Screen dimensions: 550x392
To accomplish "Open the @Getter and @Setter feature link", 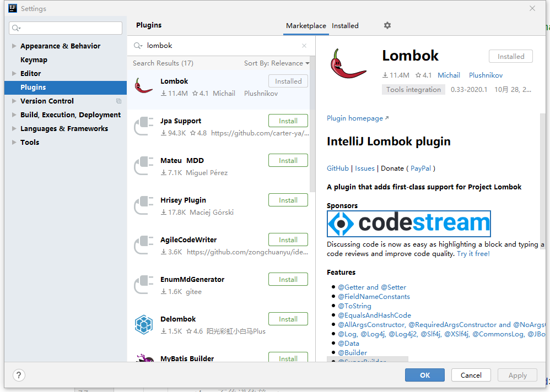I will (372, 287).
